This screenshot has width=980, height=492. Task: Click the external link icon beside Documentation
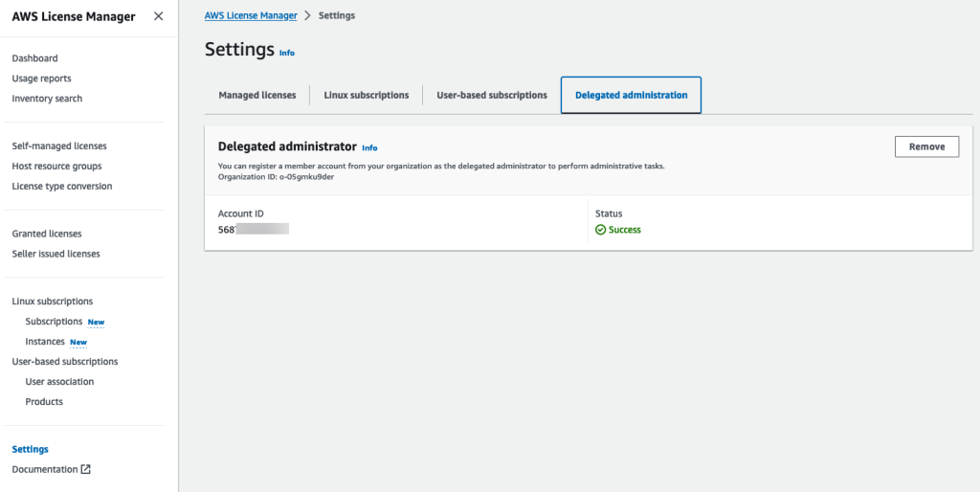(x=85, y=469)
